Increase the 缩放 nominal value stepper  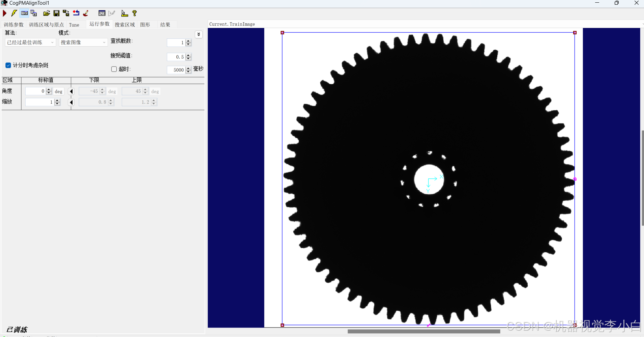57,100
